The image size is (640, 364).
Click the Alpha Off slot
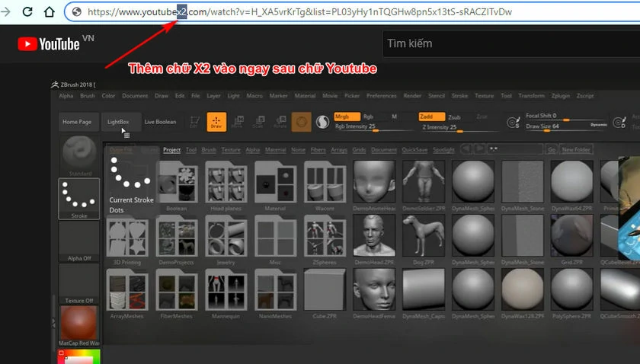point(78,241)
